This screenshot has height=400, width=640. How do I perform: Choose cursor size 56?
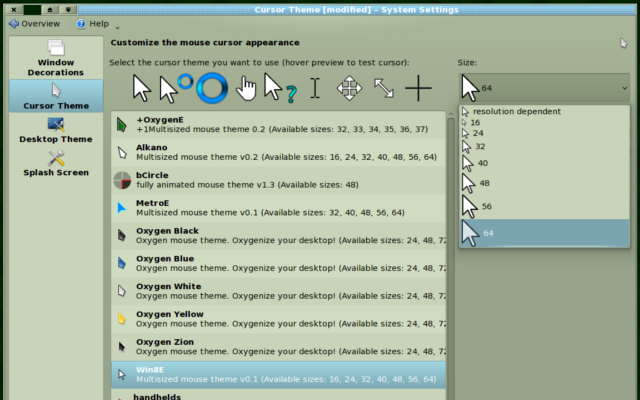click(x=544, y=207)
